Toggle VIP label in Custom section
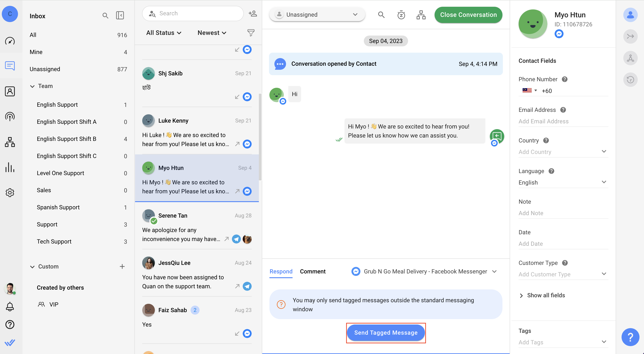The width and height of the screenshot is (644, 354). (53, 304)
